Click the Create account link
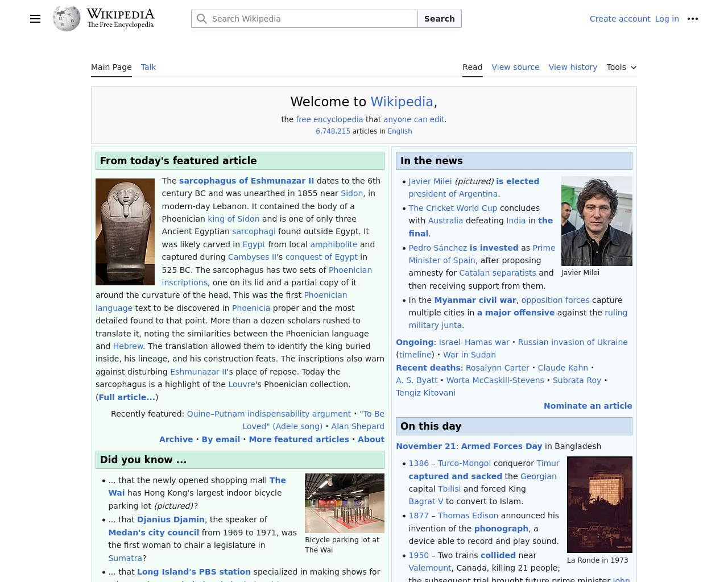Viewport: 728px width, 582px height. coord(620,19)
